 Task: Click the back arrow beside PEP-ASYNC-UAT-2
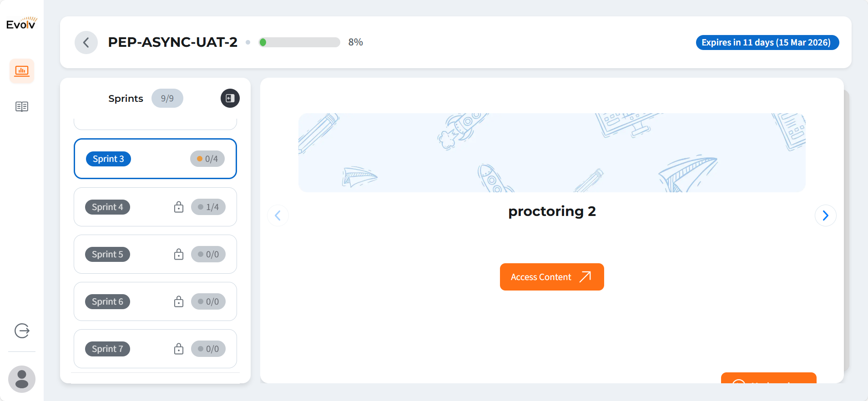pyautogui.click(x=86, y=43)
